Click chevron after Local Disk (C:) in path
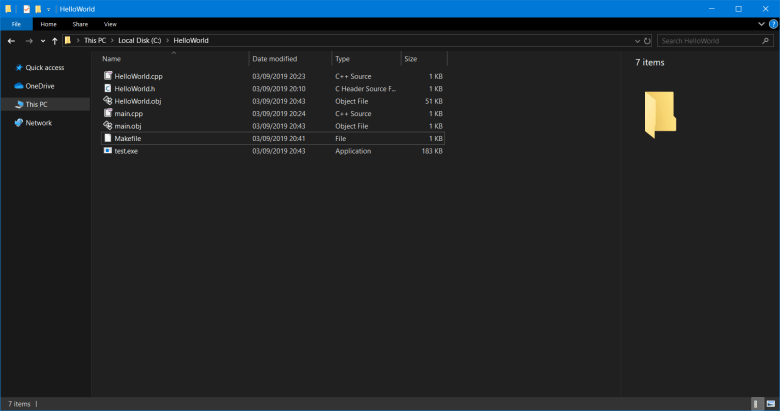780x411 pixels. point(168,40)
